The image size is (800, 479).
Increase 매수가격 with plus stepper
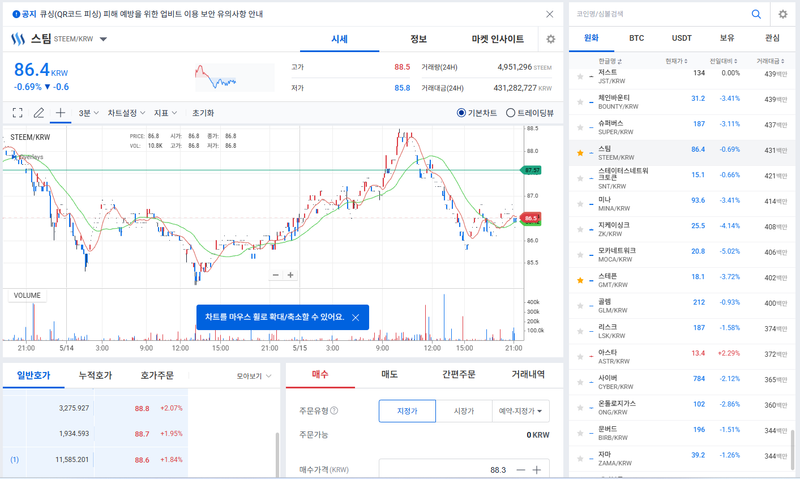click(536, 470)
